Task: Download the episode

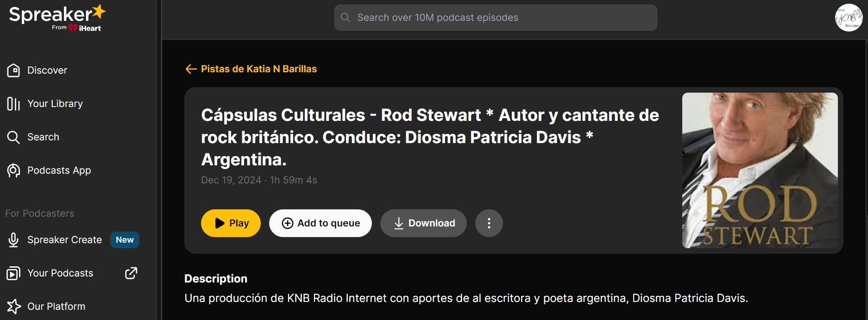Action: 423,223
